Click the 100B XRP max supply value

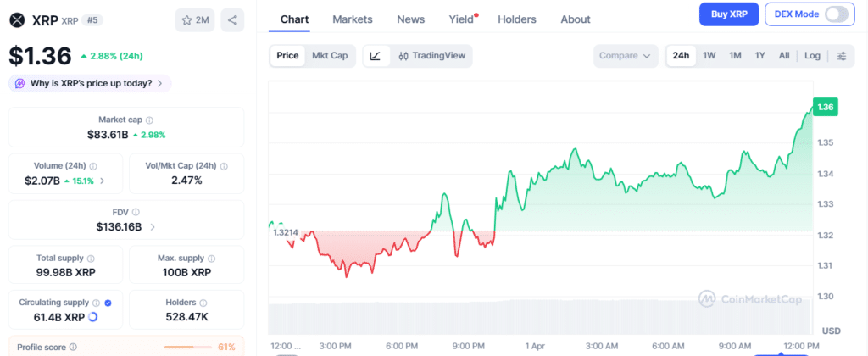point(186,272)
